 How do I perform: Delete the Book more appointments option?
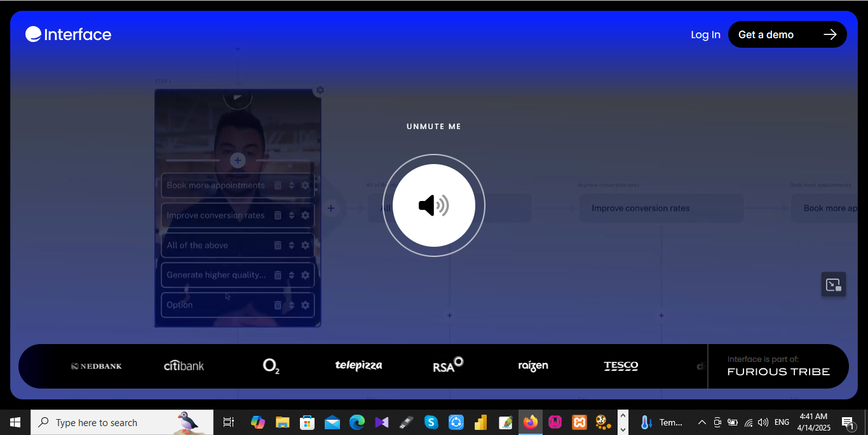click(278, 186)
